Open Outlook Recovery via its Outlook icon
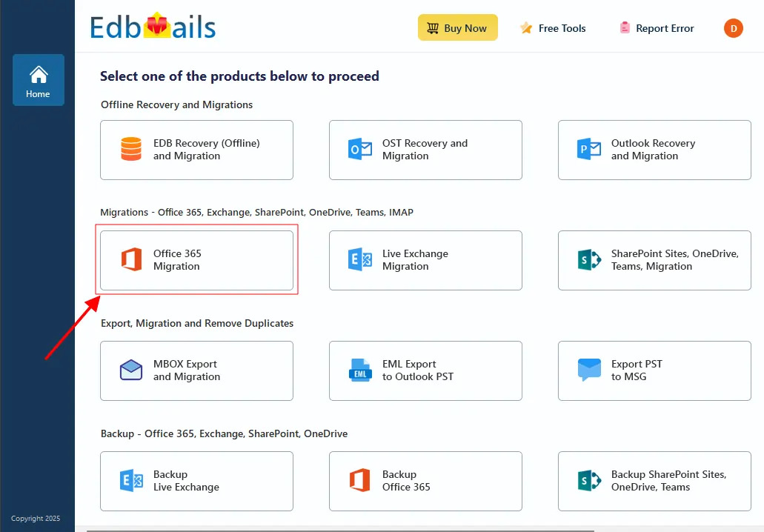The image size is (764, 532). tap(588, 150)
